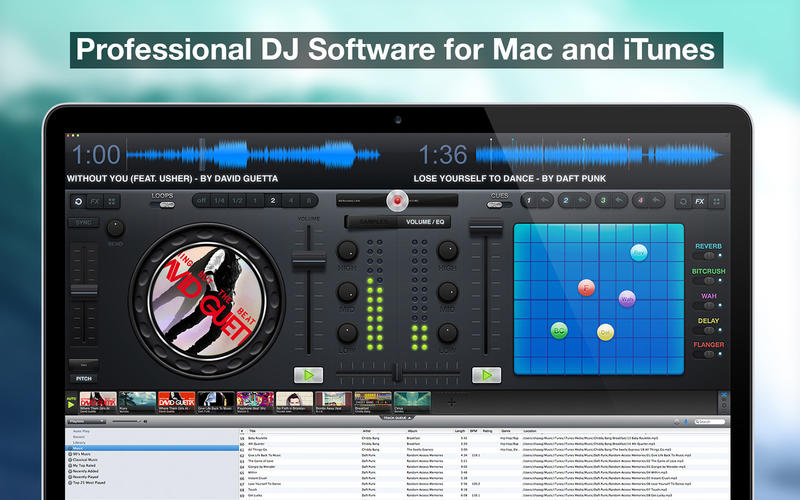Close the track queue with X icon

click(723, 395)
